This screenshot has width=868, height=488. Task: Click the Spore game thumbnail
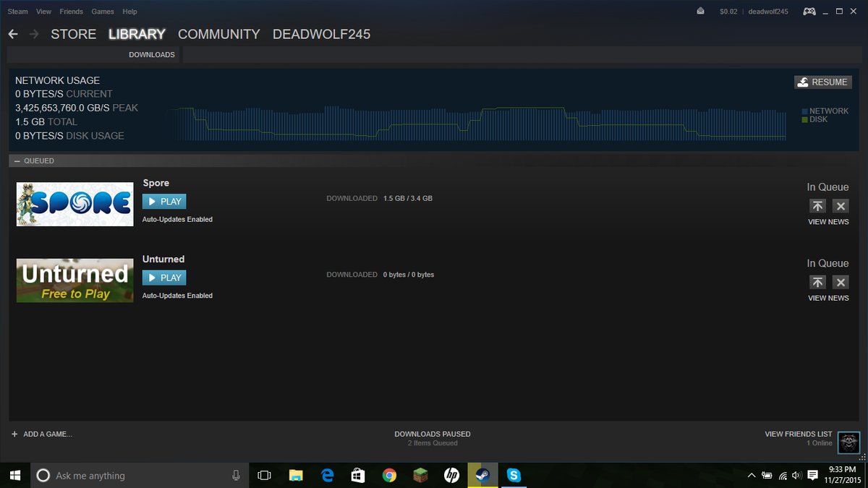pos(75,204)
